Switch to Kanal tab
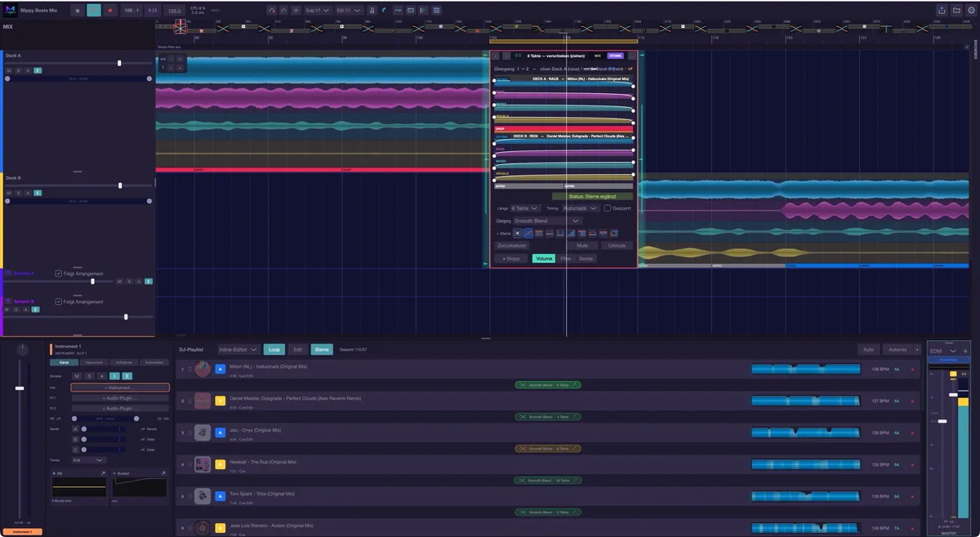The width and height of the screenshot is (980, 537). click(64, 362)
